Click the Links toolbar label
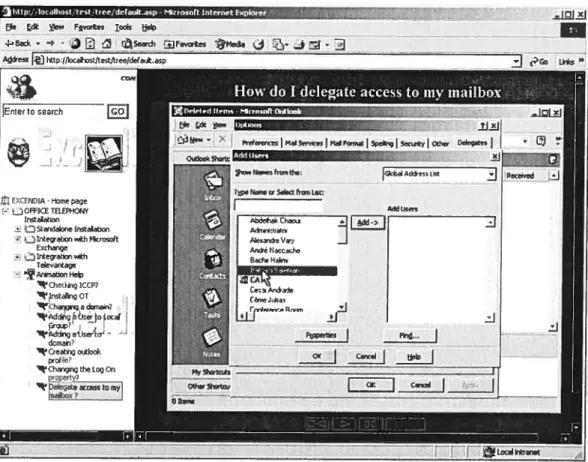Viewport: 588px width, 462px height. [566, 62]
